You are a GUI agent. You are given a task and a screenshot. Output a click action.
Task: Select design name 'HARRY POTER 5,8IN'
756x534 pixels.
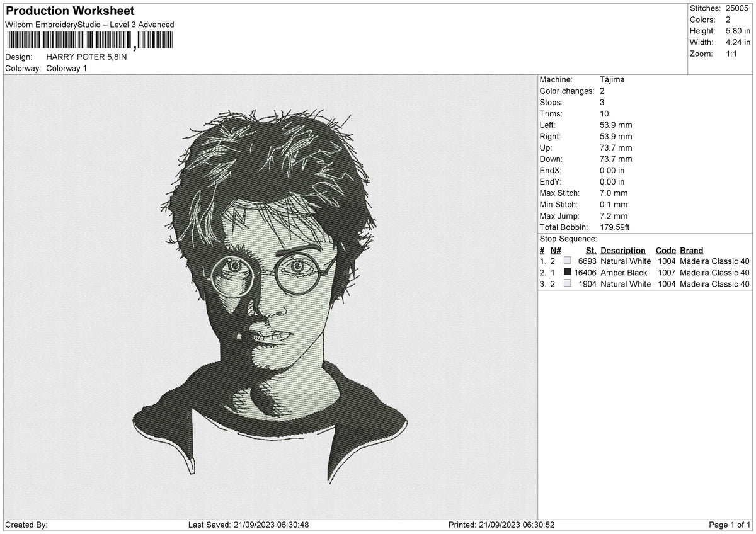pos(86,57)
